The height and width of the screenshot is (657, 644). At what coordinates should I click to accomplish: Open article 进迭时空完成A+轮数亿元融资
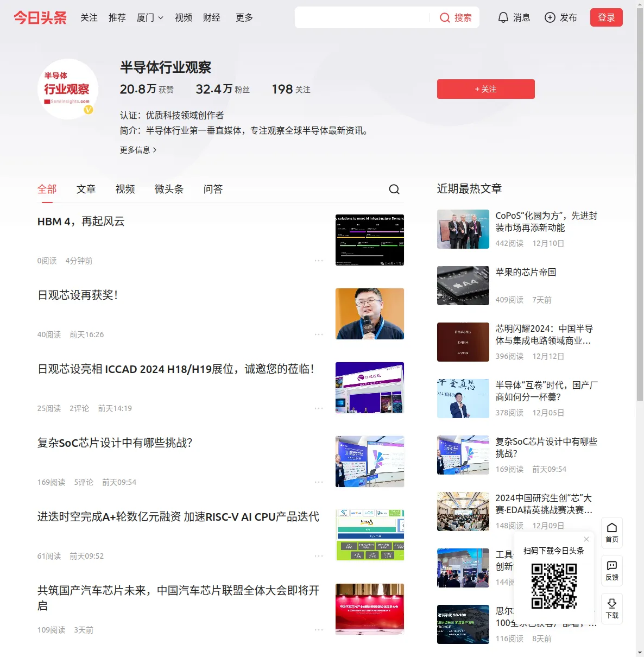(178, 517)
